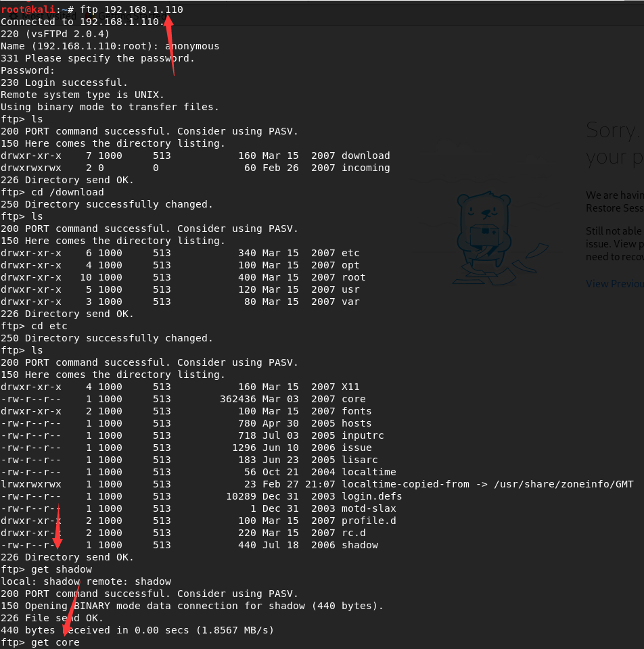Viewport: 644px width, 649px height.
Task: Open 'View Previous' link in background browser
Action: (x=615, y=284)
